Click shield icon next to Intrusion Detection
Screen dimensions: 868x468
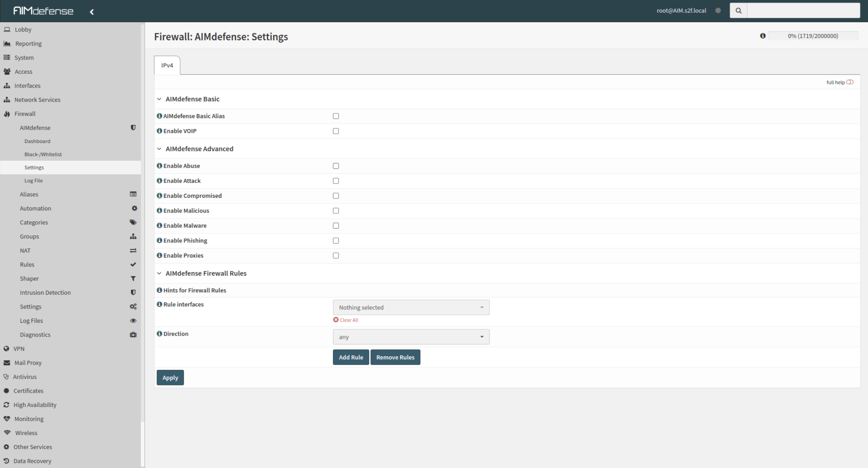[x=133, y=292]
